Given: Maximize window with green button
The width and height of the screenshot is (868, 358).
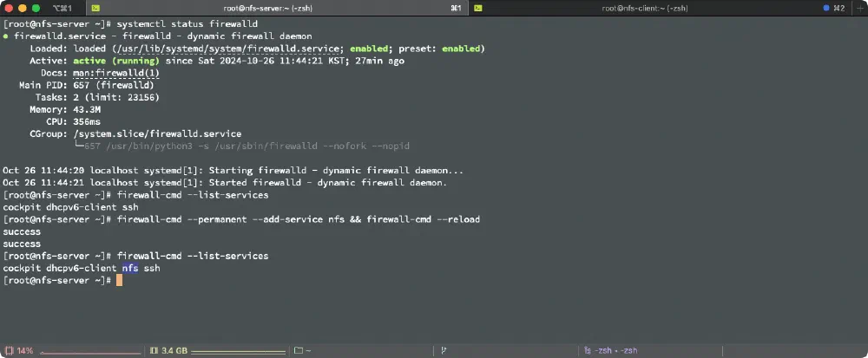Looking at the screenshot, I should coord(36,9).
